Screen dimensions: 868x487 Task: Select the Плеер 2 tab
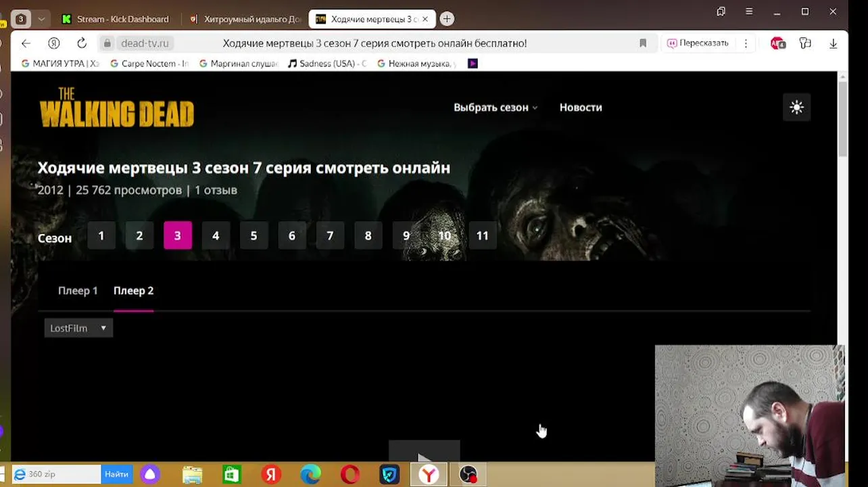tap(133, 291)
